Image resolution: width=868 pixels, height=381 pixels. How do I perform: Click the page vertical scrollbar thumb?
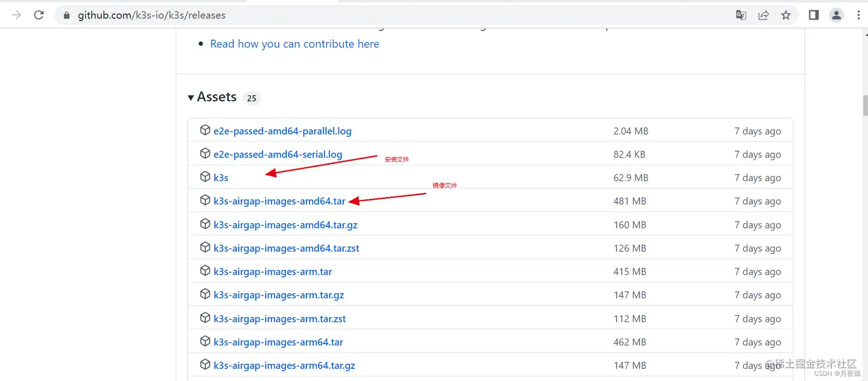tap(866, 106)
